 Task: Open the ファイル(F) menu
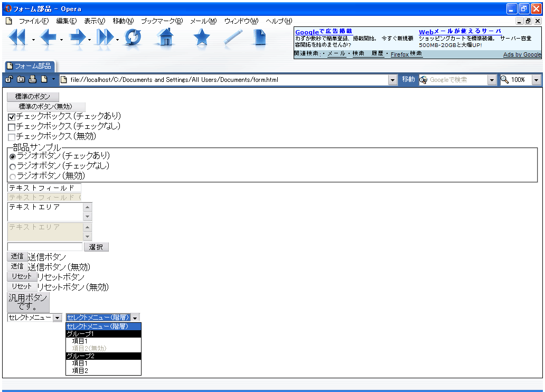point(34,21)
